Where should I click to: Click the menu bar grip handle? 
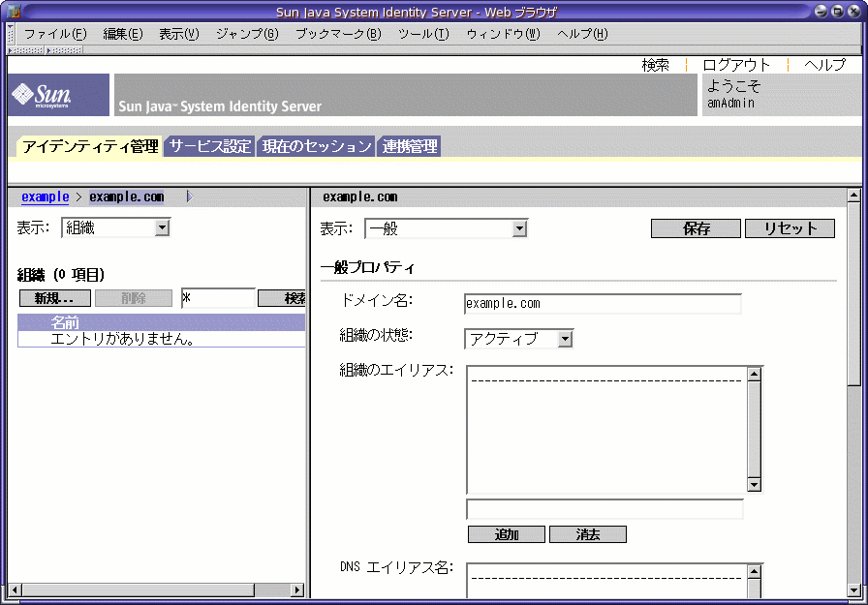coord(10,34)
